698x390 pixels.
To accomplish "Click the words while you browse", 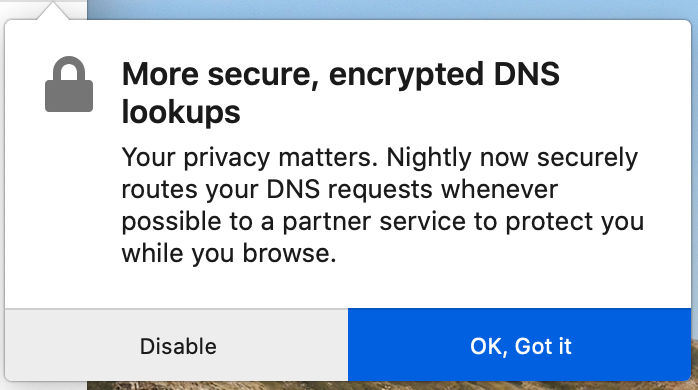I will click(x=229, y=254).
